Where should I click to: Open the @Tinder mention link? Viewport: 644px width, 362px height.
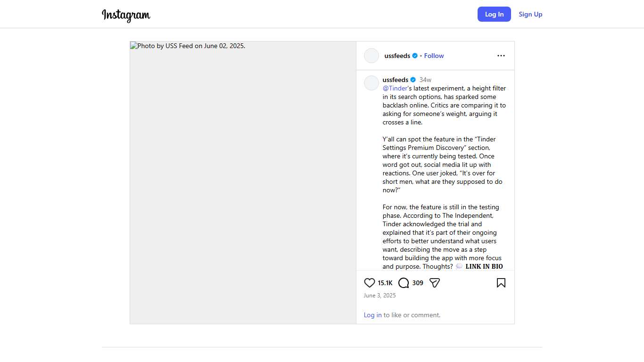pyautogui.click(x=395, y=88)
